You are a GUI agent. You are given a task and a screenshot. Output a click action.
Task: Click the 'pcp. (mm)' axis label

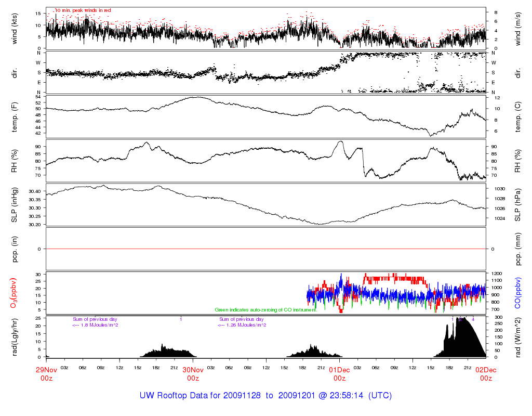517,249
